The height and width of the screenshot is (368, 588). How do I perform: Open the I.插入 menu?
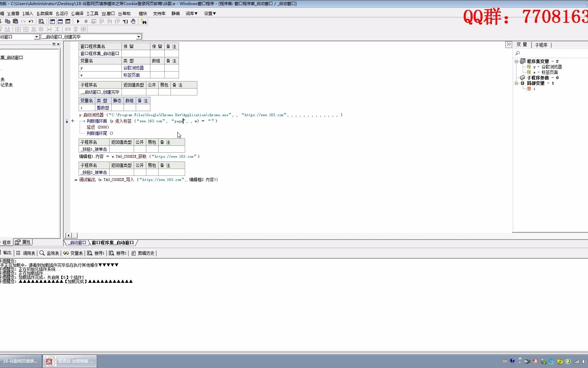coord(28,13)
